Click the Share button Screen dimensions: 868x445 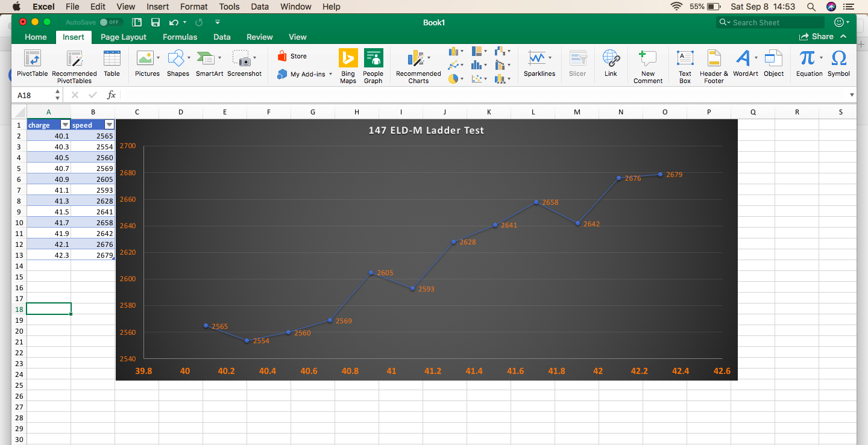click(x=816, y=37)
